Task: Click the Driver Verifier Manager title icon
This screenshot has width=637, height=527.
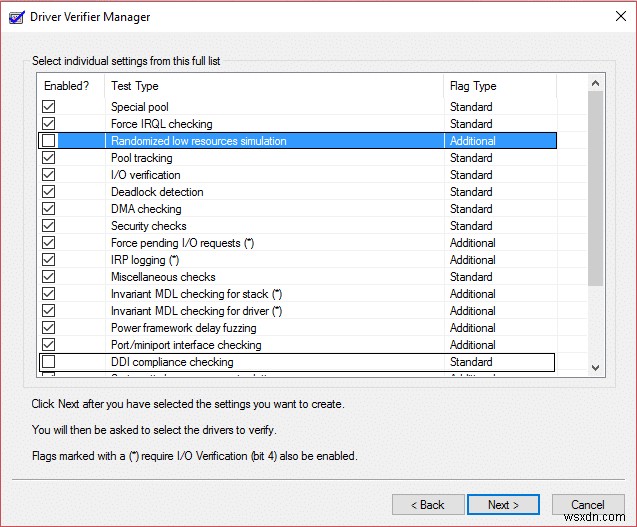Action: 17,17
